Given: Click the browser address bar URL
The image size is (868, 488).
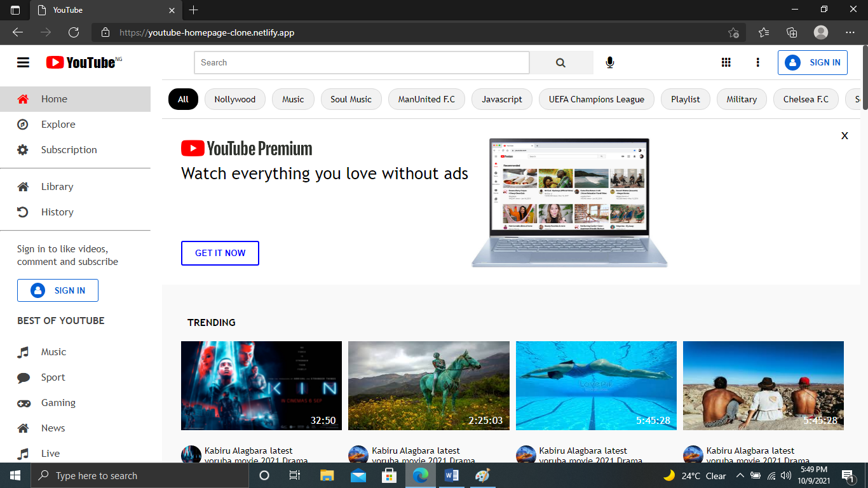Looking at the screenshot, I should (207, 32).
